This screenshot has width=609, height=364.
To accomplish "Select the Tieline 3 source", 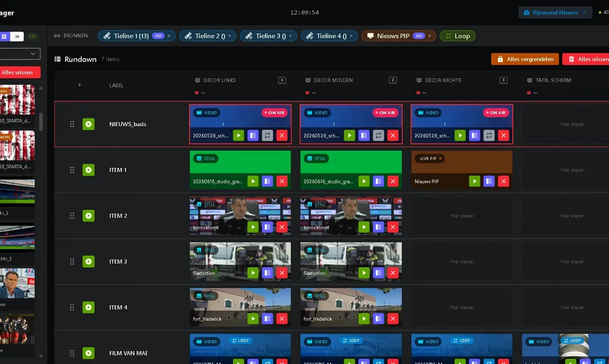I will [269, 36].
